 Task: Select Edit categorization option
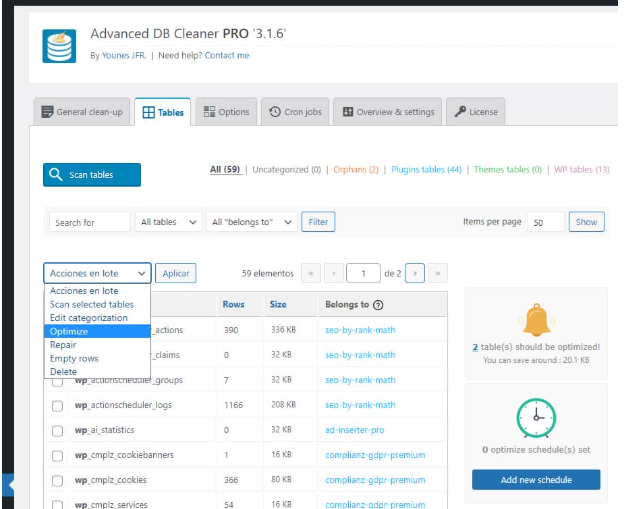coord(97,318)
